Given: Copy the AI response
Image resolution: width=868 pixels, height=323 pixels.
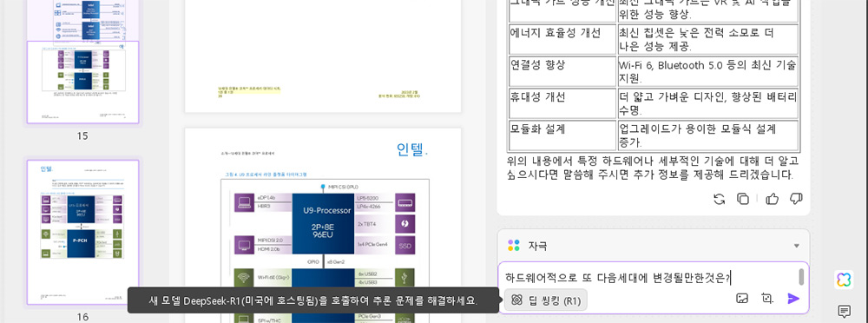Looking at the screenshot, I should point(743,199).
